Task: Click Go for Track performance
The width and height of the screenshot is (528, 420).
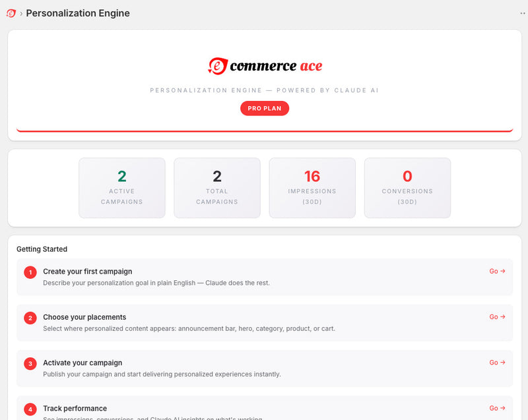Action: [x=498, y=408]
